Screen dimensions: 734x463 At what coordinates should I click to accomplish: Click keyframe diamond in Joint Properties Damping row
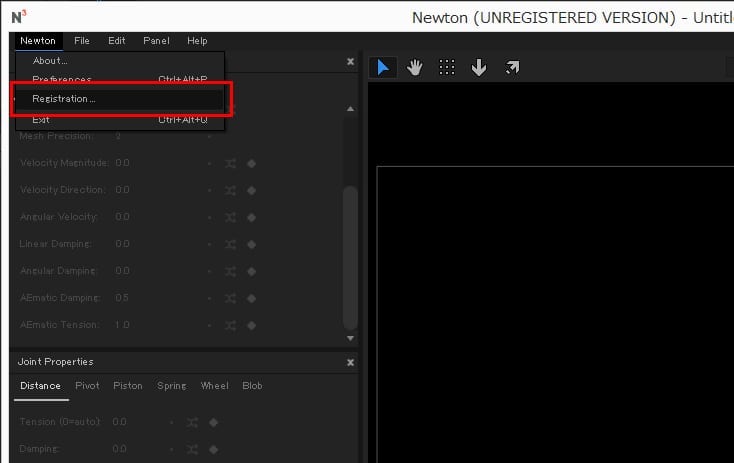click(213, 449)
